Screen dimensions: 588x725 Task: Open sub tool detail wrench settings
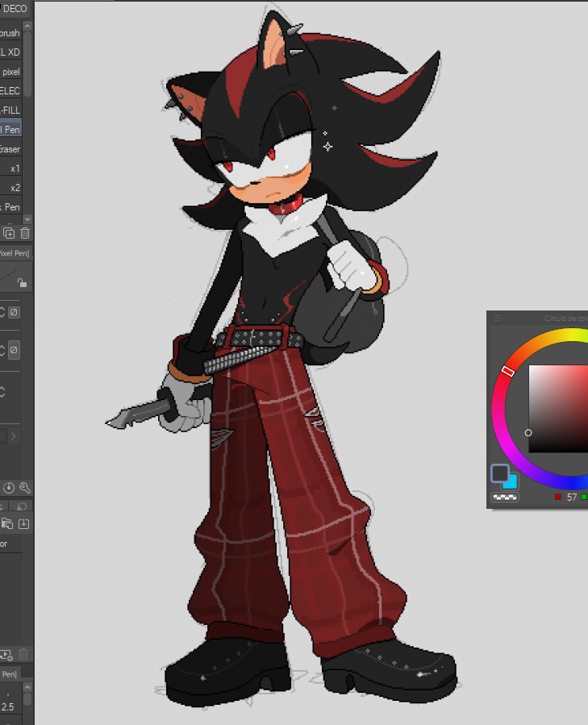[25, 488]
